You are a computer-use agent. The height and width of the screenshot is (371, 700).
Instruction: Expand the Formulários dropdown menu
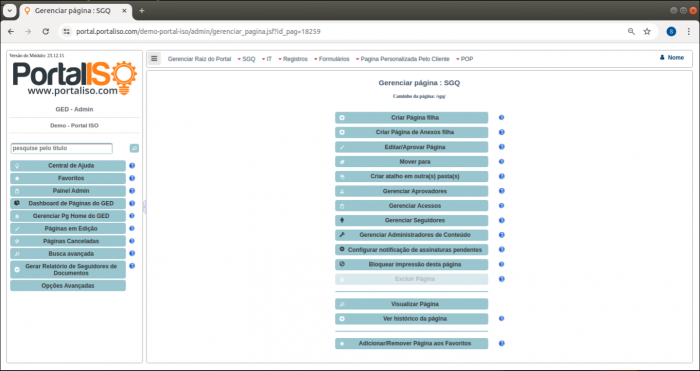[x=332, y=59]
